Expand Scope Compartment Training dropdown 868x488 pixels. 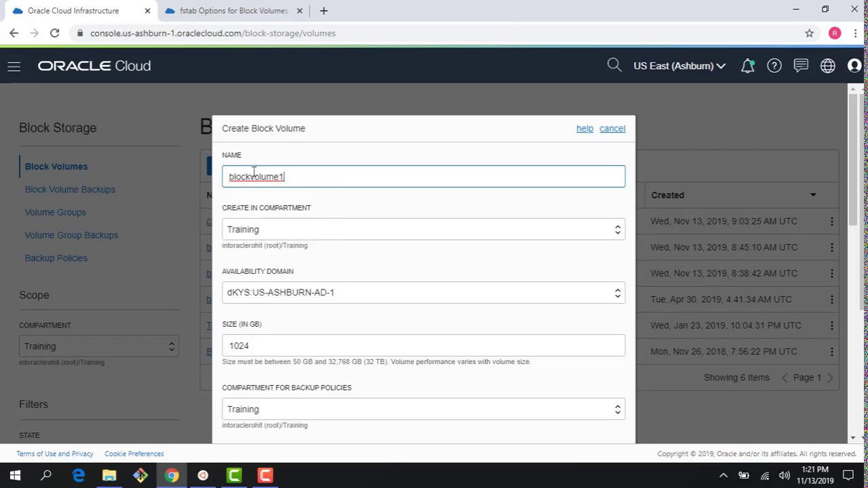[x=99, y=346]
